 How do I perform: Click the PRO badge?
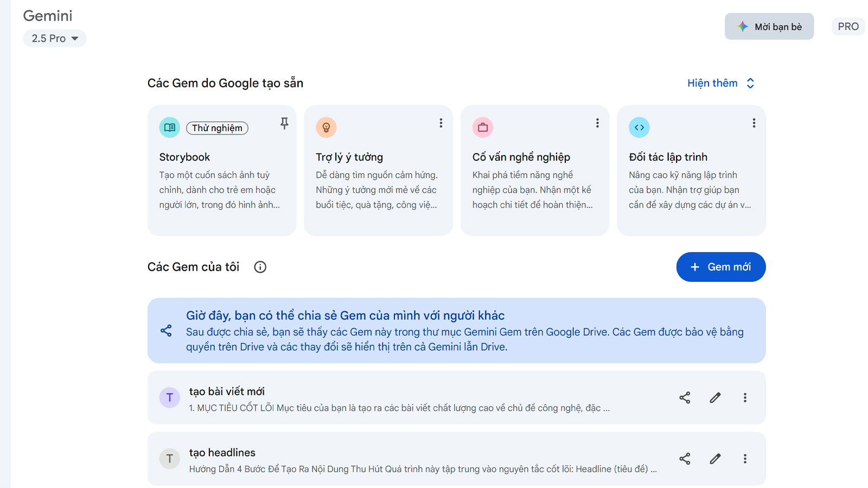(x=848, y=27)
